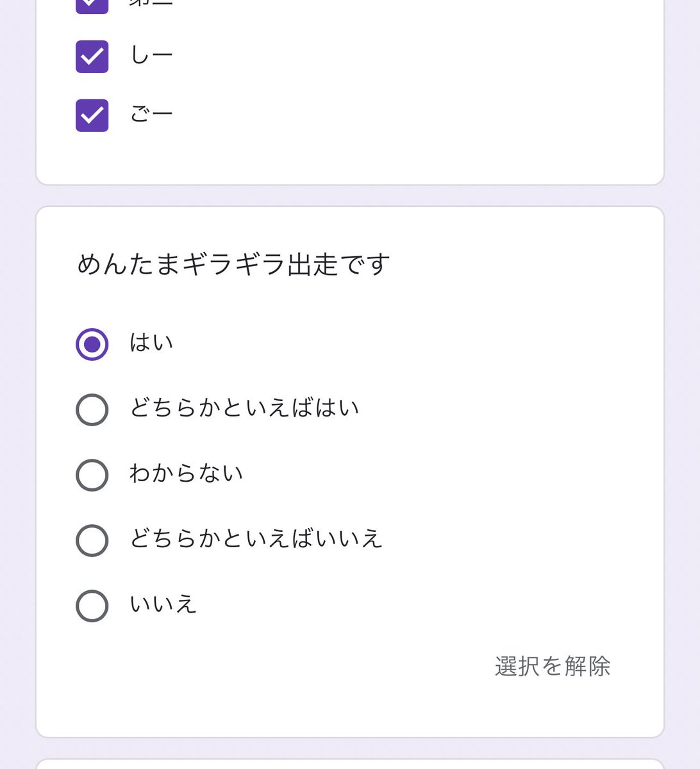Click the filled dot icon beside はい
Screen dimensions: 700x769
(92, 344)
